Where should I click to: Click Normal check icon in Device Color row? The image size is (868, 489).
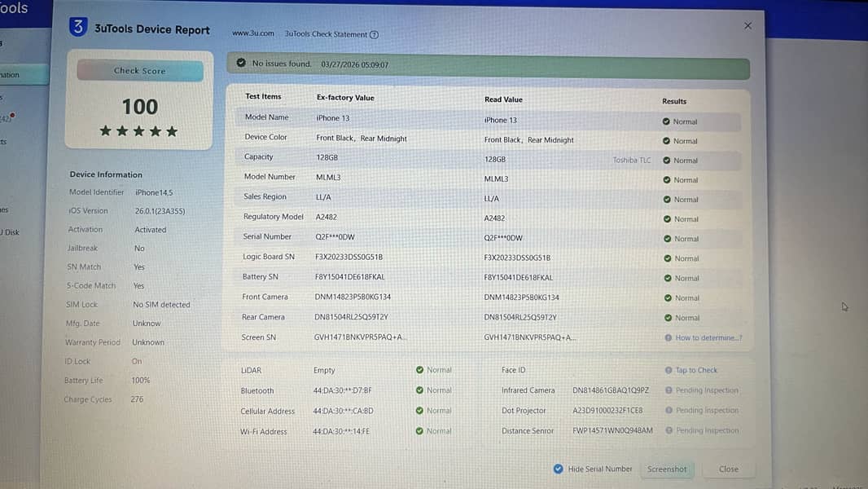[x=667, y=141]
